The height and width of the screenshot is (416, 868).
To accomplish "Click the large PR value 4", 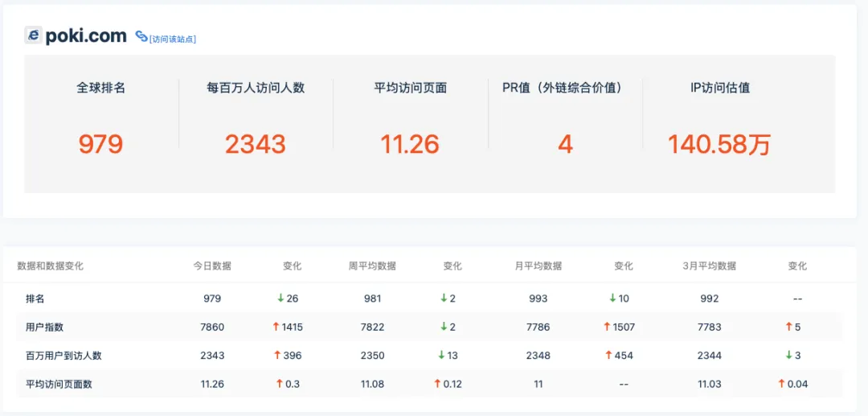I will click(565, 145).
